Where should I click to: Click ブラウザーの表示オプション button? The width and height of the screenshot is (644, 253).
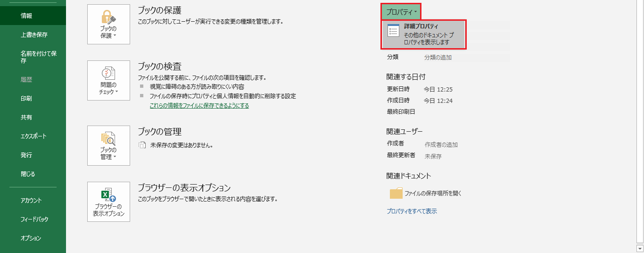coord(108,202)
